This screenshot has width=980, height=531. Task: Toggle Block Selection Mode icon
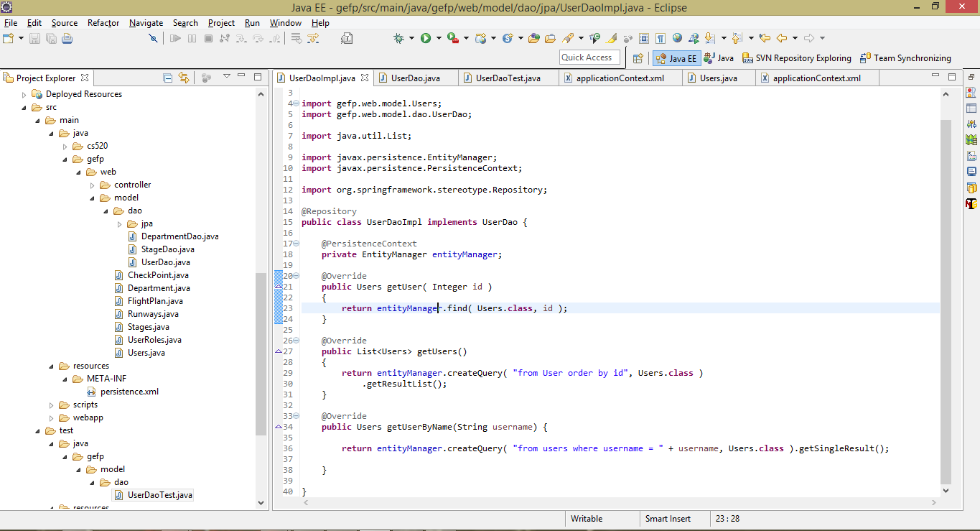pyautogui.click(x=644, y=38)
